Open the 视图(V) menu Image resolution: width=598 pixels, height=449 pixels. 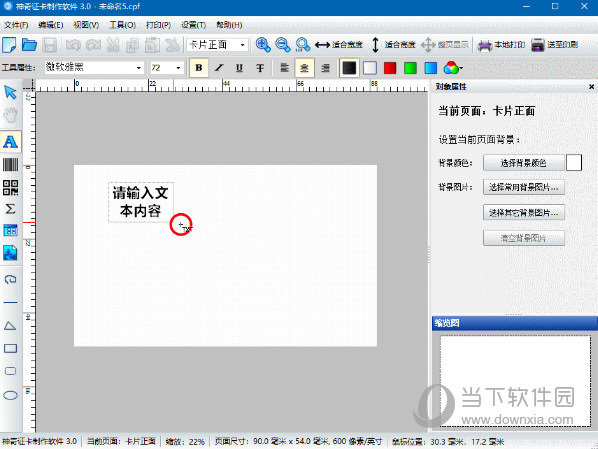pyautogui.click(x=86, y=25)
